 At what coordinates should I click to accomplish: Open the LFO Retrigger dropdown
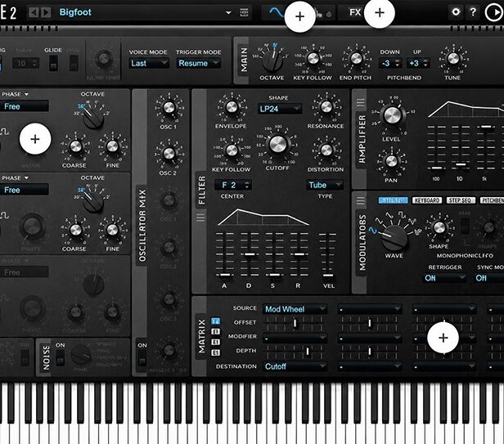[x=444, y=277]
